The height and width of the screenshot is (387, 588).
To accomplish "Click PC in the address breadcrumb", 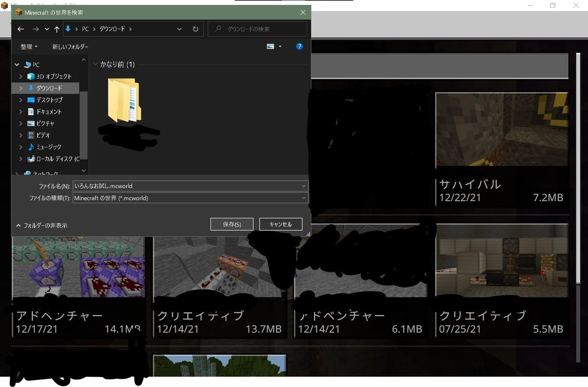I will coord(85,29).
